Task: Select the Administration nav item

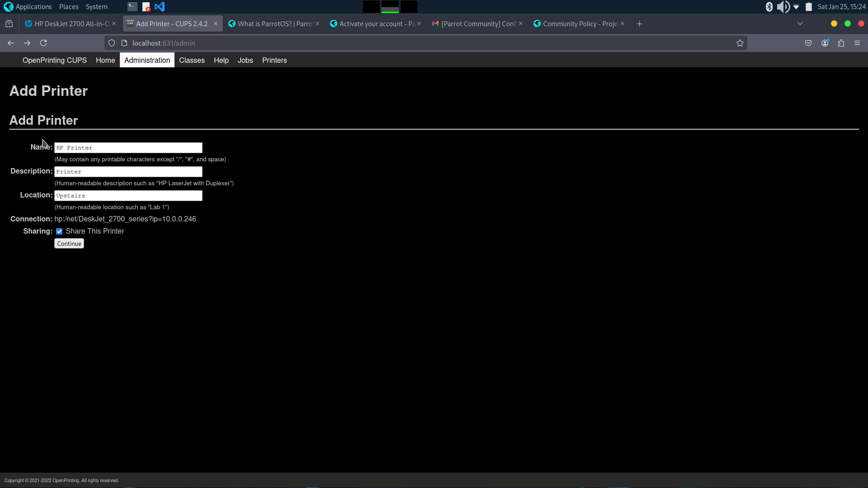Action: [x=147, y=61]
